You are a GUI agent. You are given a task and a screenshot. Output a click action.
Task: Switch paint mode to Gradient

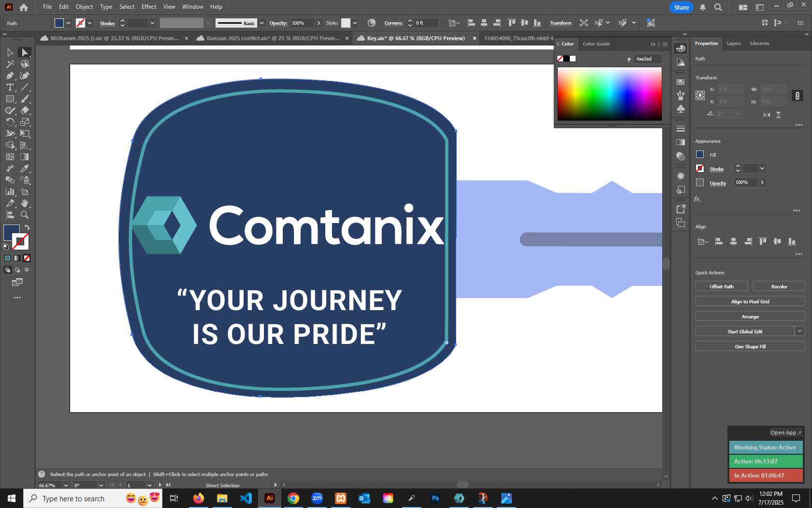click(17, 258)
